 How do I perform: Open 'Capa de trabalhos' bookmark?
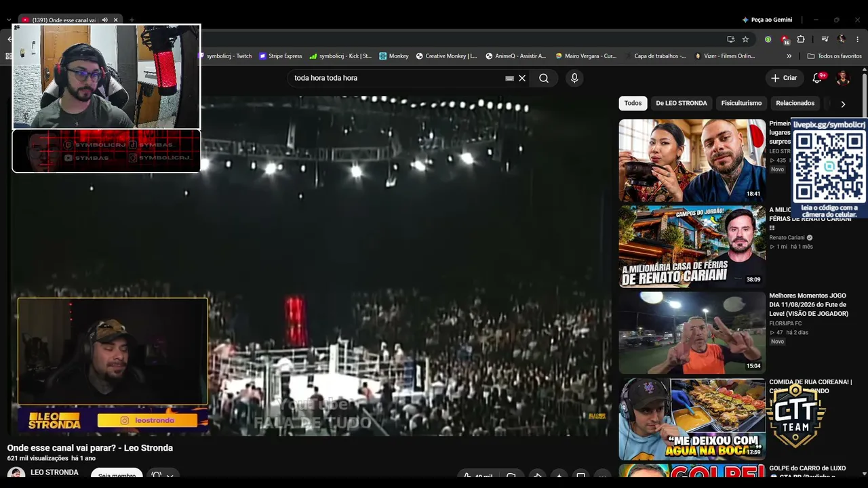click(x=655, y=56)
